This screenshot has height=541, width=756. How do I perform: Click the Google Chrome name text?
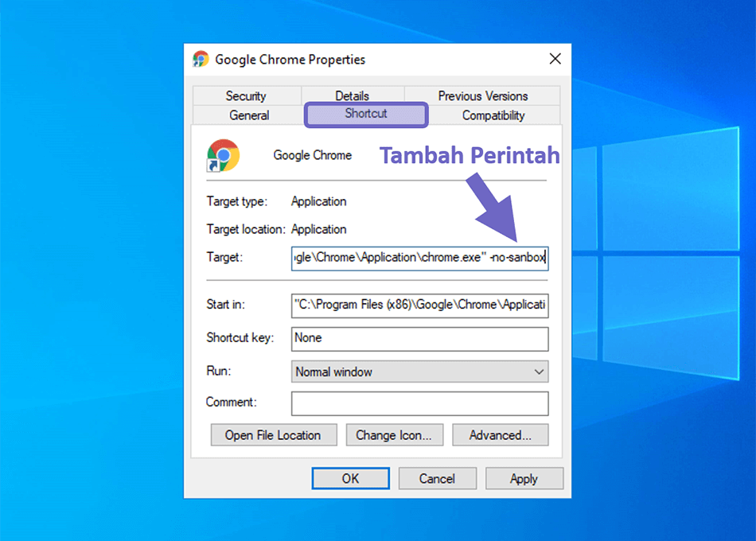click(x=313, y=155)
